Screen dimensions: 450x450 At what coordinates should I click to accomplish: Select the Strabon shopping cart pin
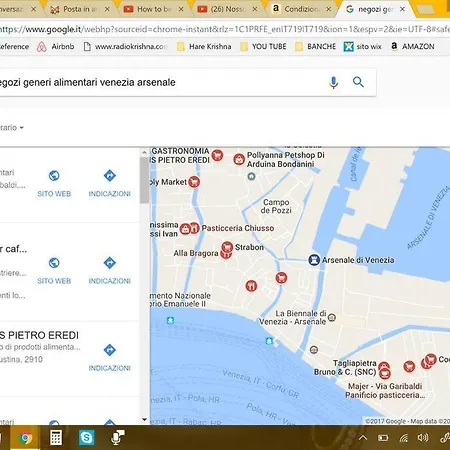pyautogui.click(x=227, y=247)
